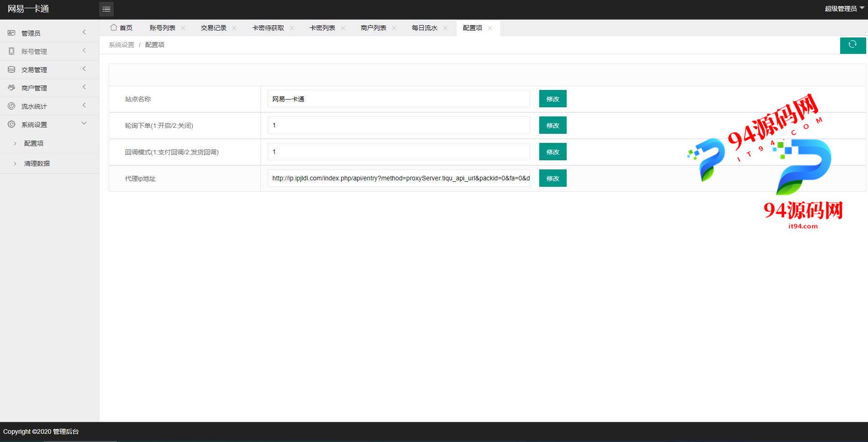The image size is (868, 442).
Task: Click the 交易管理 database icon
Action: [11, 69]
